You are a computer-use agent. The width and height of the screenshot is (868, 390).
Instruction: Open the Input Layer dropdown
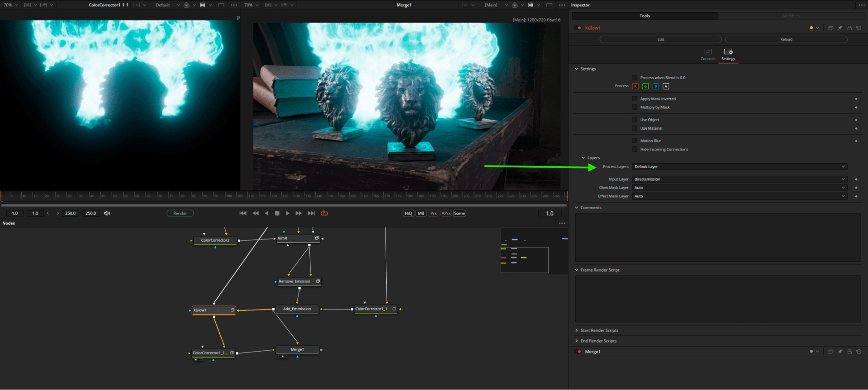(x=740, y=179)
